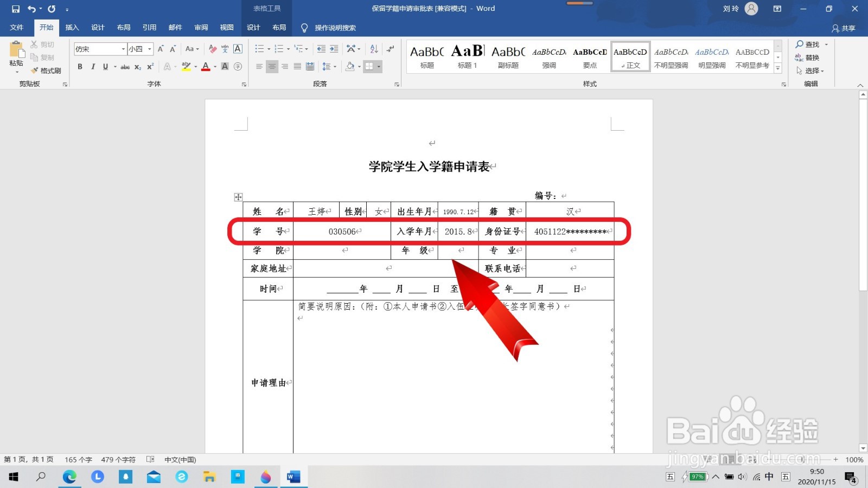Screen dimensions: 868x488
Task: Switch to the 引用 (References) tab
Action: point(149,28)
